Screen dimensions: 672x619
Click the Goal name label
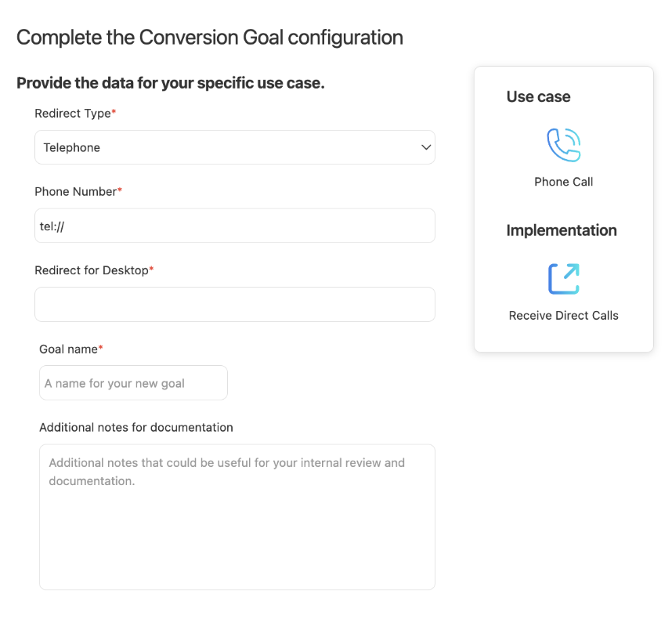coord(70,349)
